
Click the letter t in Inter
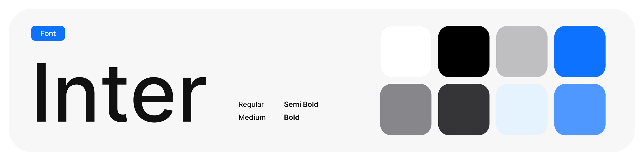(115, 95)
